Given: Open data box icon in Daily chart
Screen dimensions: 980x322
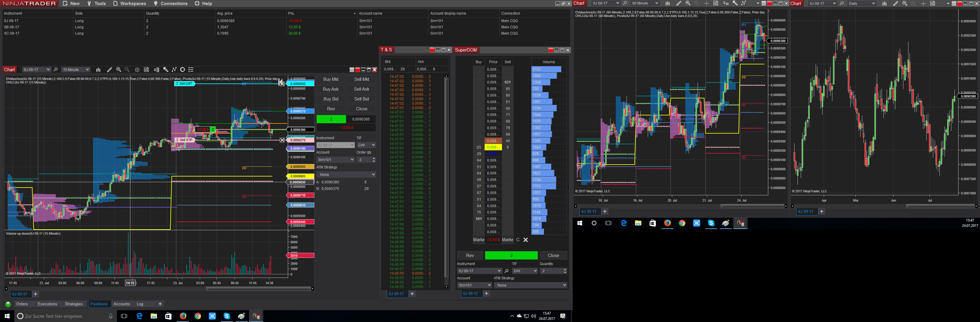Looking at the screenshot, I should (x=933, y=3).
